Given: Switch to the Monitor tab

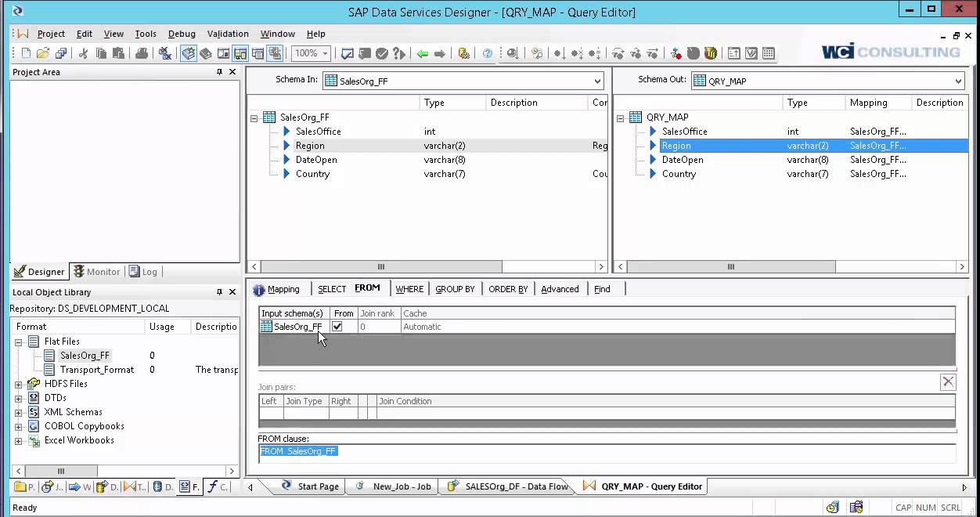Looking at the screenshot, I should [x=97, y=272].
